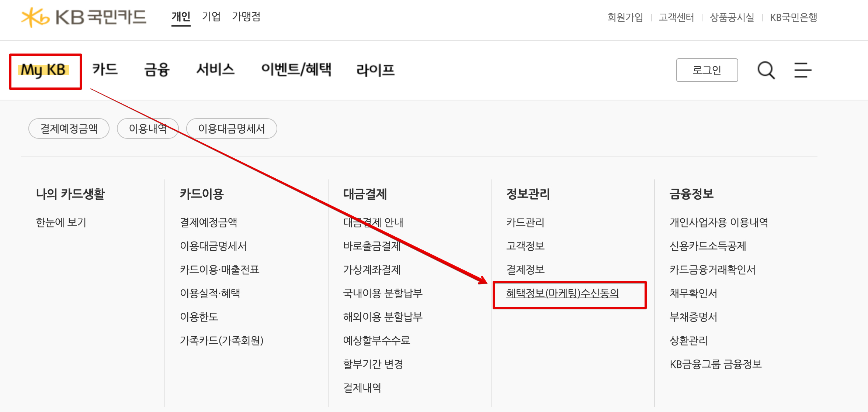Click the 나의 카드생활 column heading
The height and width of the screenshot is (412, 868).
[x=70, y=194]
